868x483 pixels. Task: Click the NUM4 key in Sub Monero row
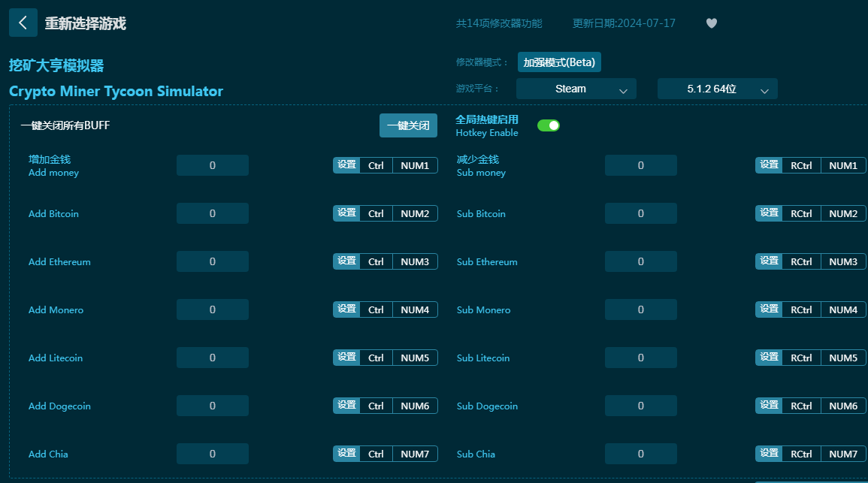point(843,309)
